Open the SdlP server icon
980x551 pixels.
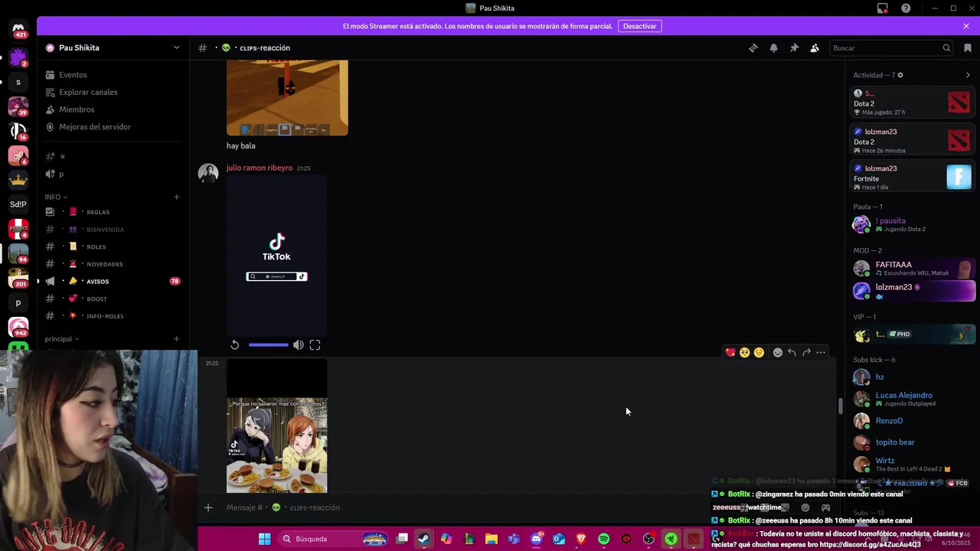pos(18,204)
